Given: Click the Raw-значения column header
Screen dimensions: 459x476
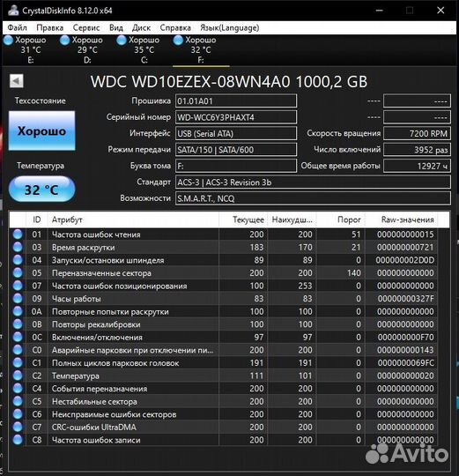Looking at the screenshot, I should point(401,219).
